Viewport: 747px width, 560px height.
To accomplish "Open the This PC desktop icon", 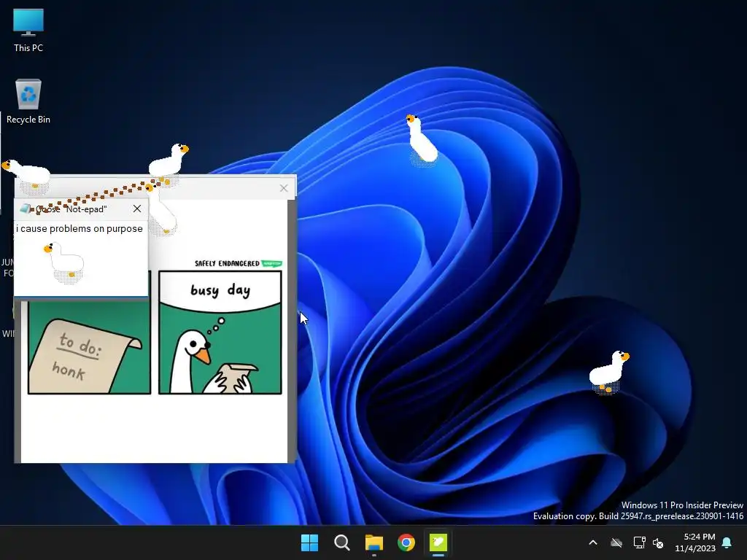I will coord(28,31).
